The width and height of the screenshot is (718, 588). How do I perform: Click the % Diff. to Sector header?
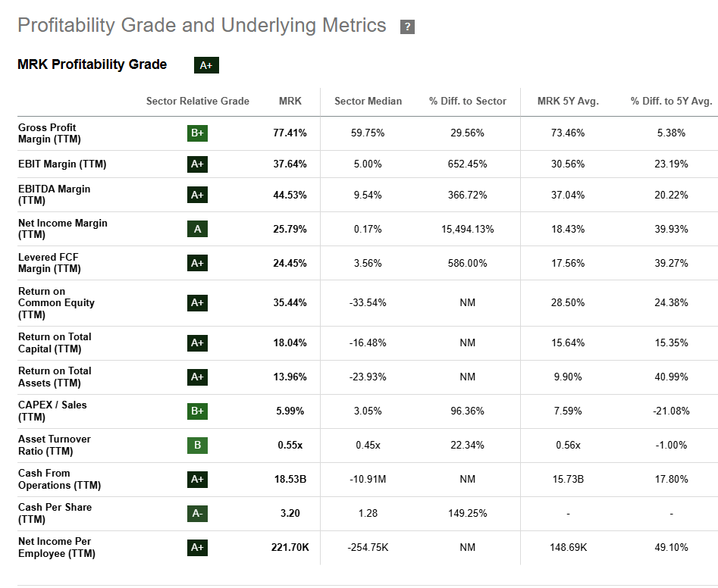(467, 101)
